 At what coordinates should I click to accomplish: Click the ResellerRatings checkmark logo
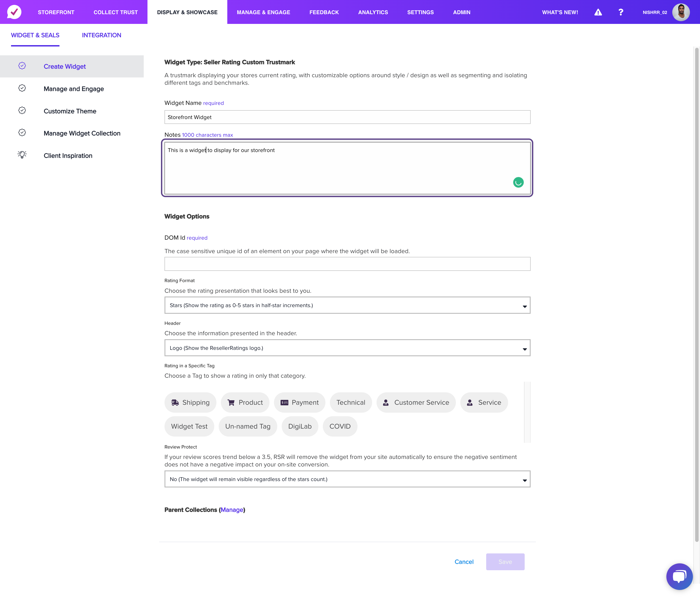coord(14,12)
